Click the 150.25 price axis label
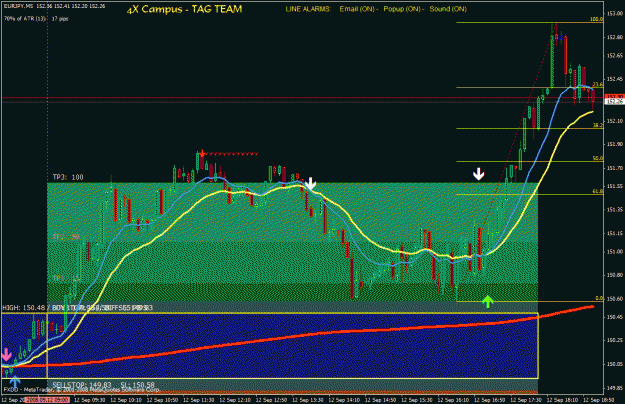The height and width of the screenshot is (404, 625). click(615, 341)
